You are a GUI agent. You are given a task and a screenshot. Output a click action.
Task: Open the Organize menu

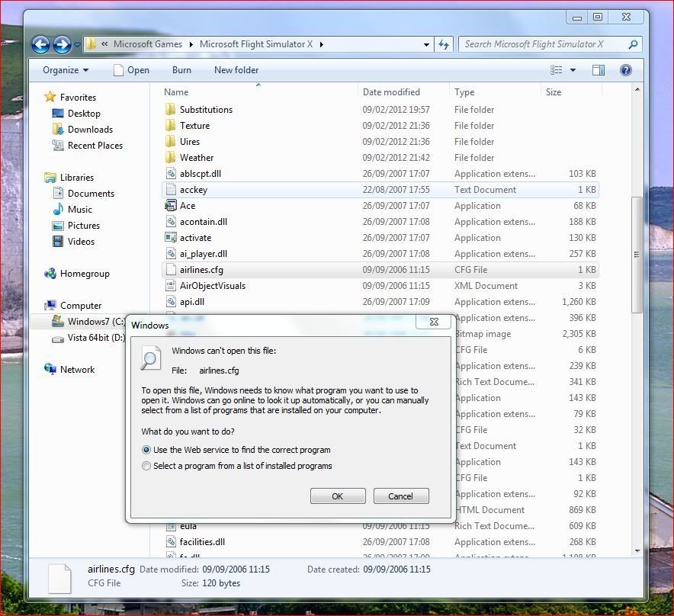tap(66, 70)
